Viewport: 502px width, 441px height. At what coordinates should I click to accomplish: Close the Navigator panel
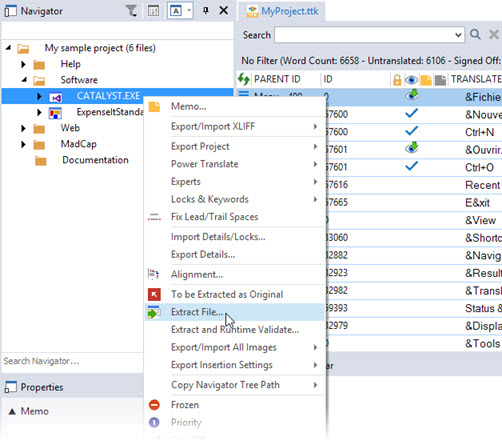click(x=224, y=11)
